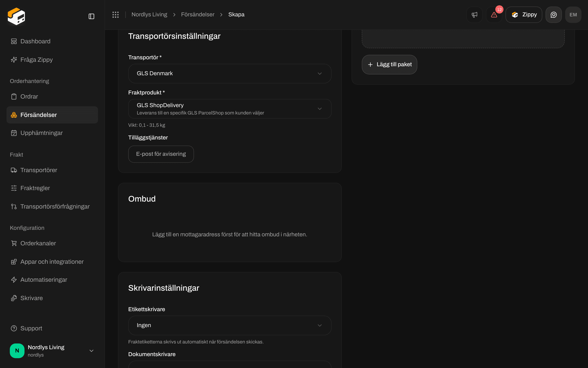Click the Vikt: 0,1 - 31,5 kg text
Screen dimensions: 588x368
[147, 125]
